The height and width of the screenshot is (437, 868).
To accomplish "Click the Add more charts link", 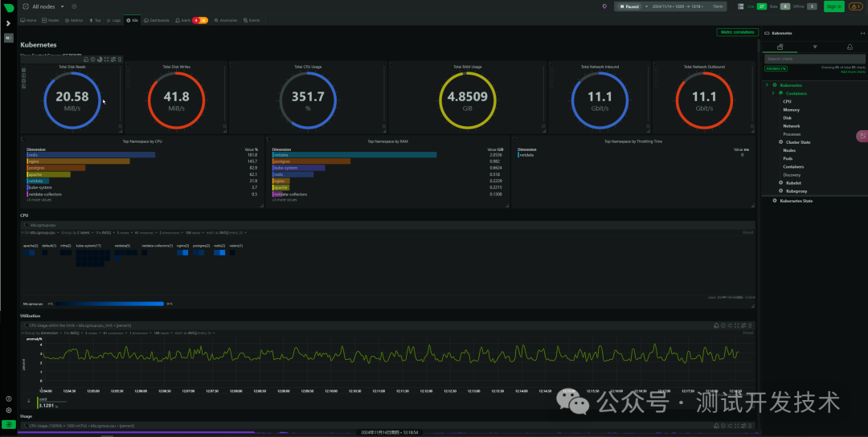I will [x=853, y=72].
